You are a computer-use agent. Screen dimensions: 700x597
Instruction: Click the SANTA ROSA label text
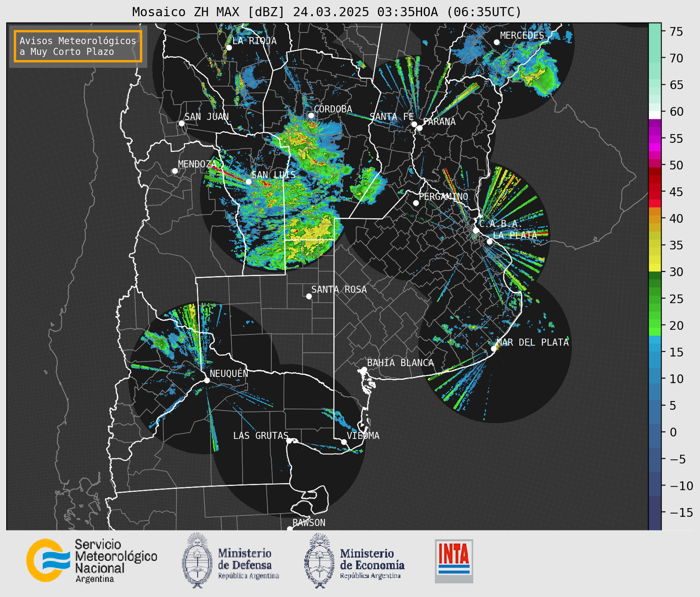(x=339, y=289)
